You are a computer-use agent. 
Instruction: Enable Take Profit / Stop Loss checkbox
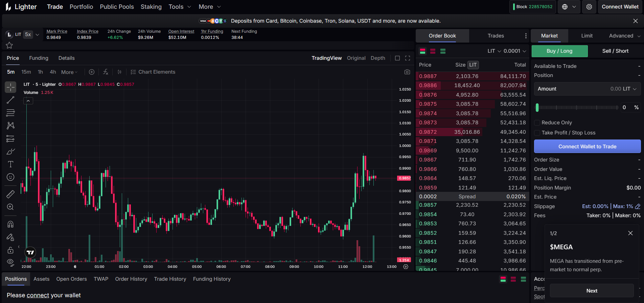tap(537, 133)
